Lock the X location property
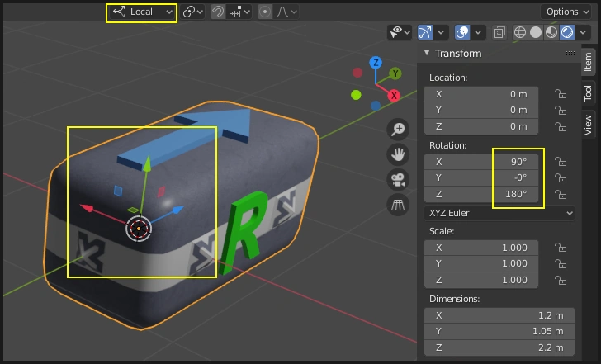 pyautogui.click(x=561, y=94)
